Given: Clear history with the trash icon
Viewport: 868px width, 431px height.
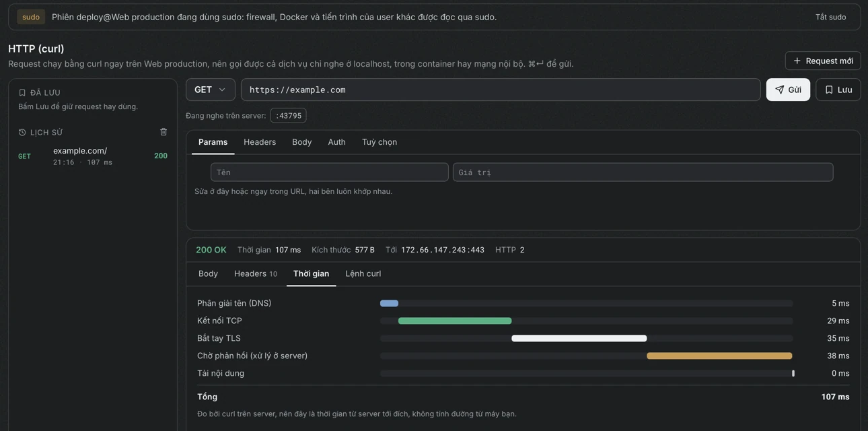Looking at the screenshot, I should point(164,132).
